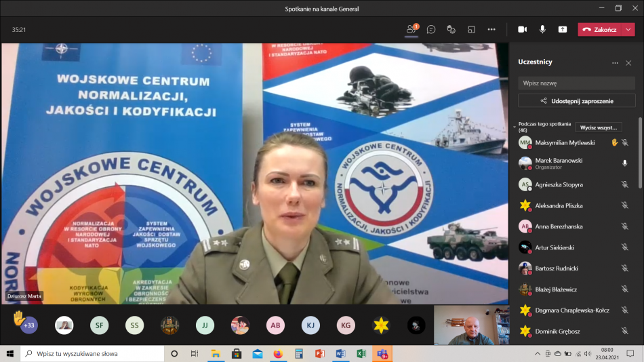Image resolution: width=644 pixels, height=362 pixels.
Task: Close the Uczestnicy panel
Action: [628, 63]
